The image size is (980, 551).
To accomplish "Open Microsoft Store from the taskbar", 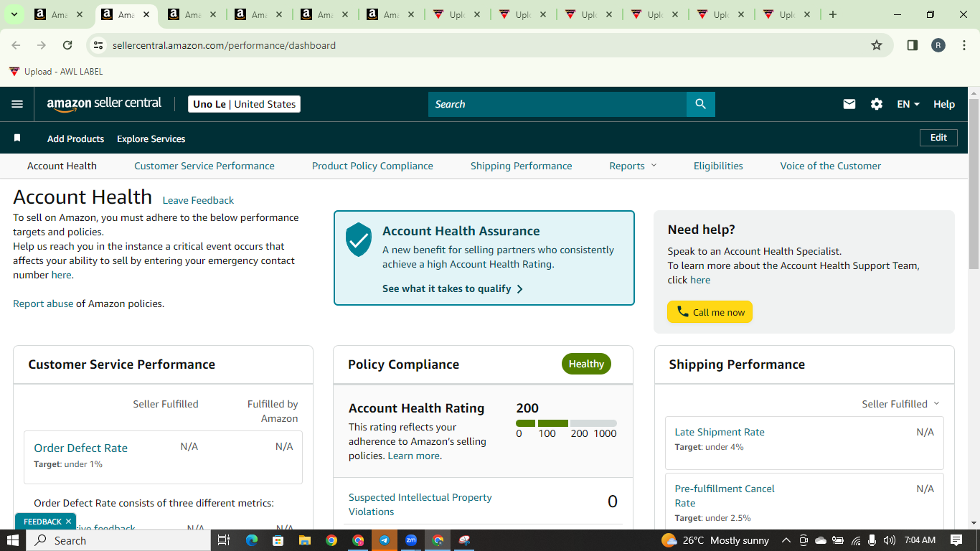I will [x=278, y=540].
